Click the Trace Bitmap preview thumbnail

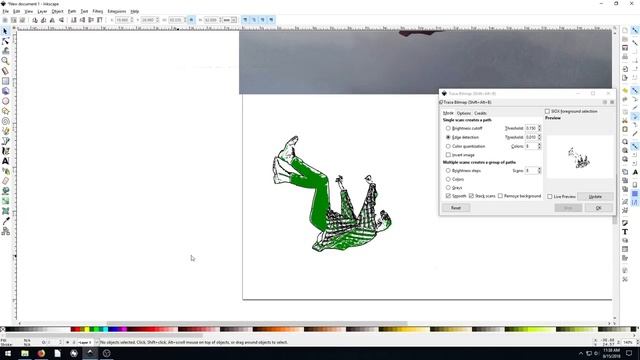(x=579, y=157)
